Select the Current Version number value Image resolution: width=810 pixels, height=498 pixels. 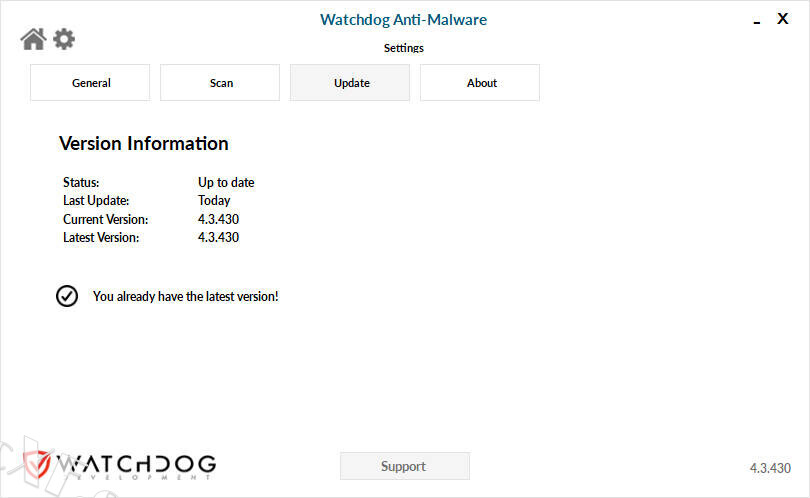click(x=218, y=219)
